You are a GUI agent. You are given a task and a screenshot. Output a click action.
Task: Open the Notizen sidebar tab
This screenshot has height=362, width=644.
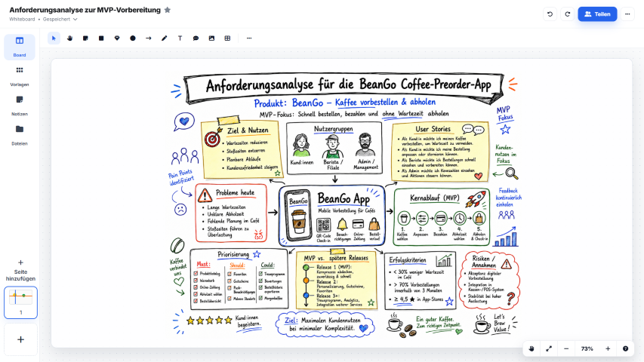click(x=20, y=106)
